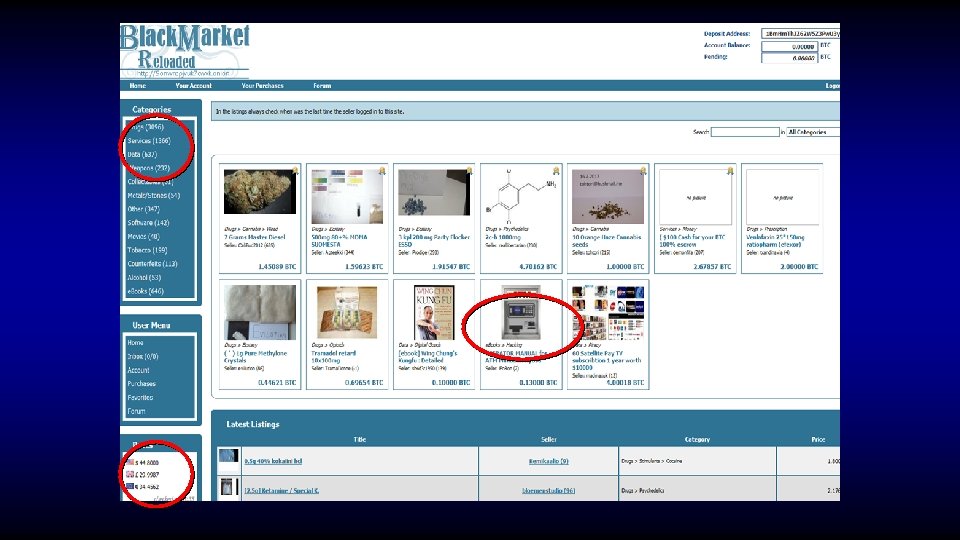Open the Metals/Stones category
Viewport: 960px width, 540px height.
pyautogui.click(x=154, y=195)
